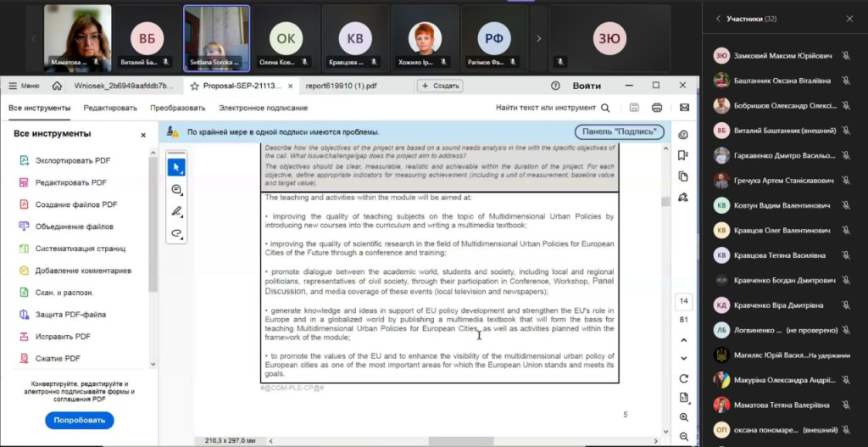
Task: Click the page display settings icon
Action: [x=684, y=398]
